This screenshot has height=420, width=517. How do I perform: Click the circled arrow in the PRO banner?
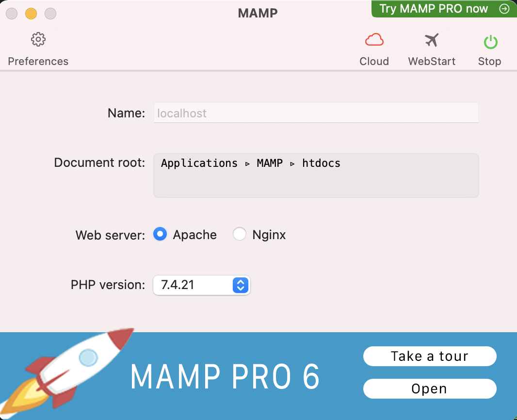coord(504,9)
